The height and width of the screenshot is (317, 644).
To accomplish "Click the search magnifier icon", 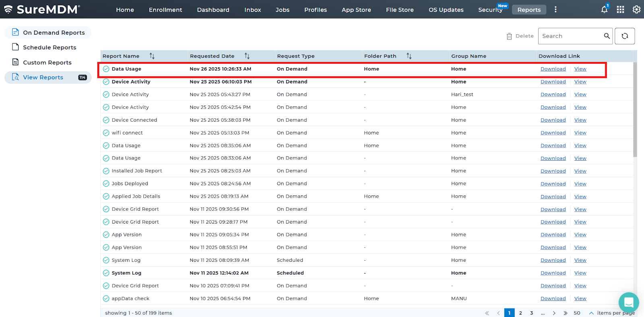I will [x=607, y=36].
